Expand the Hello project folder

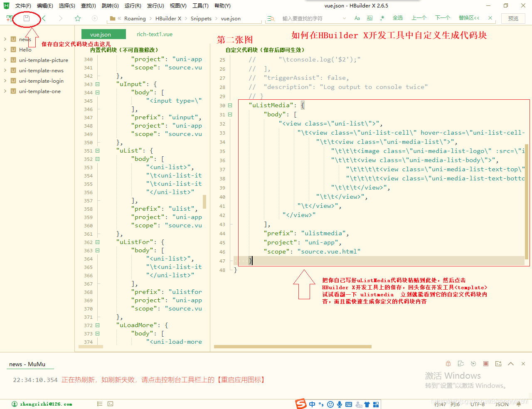[x=5, y=49]
